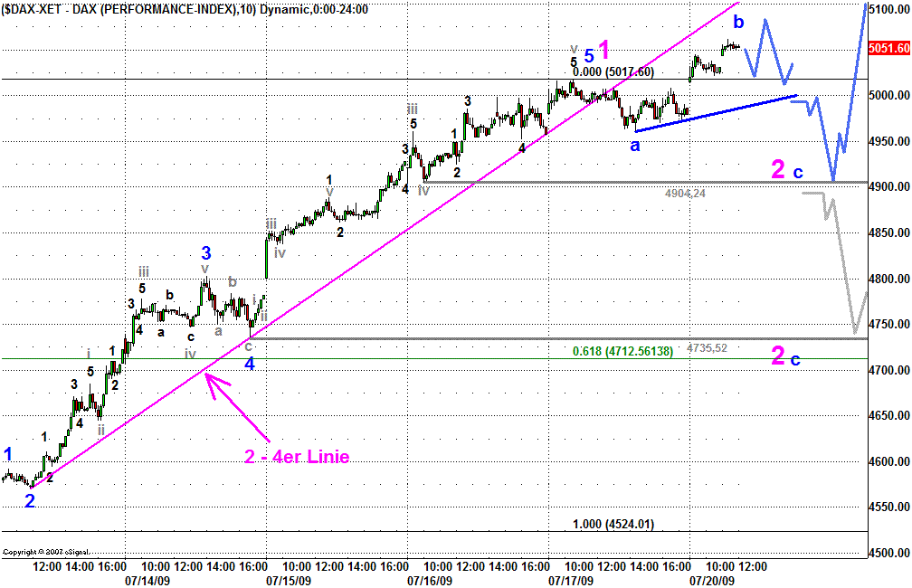912x588 pixels.
Task: Select the 5100.00 price axis label
Action: (x=888, y=9)
